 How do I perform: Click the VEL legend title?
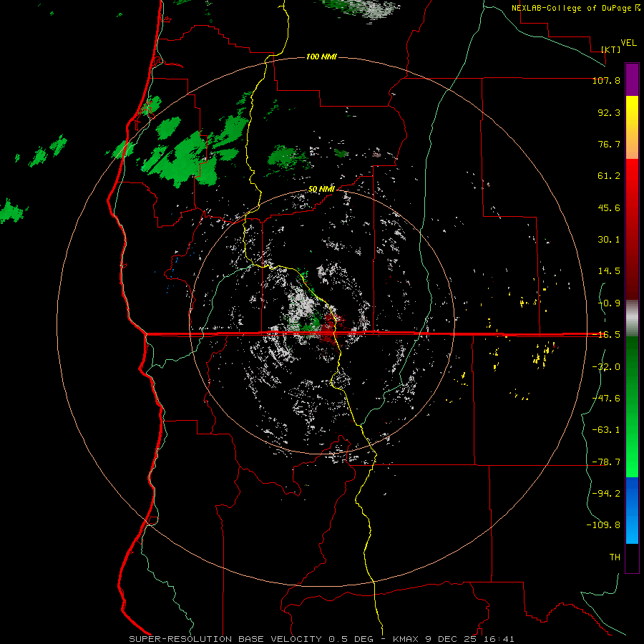click(x=628, y=43)
